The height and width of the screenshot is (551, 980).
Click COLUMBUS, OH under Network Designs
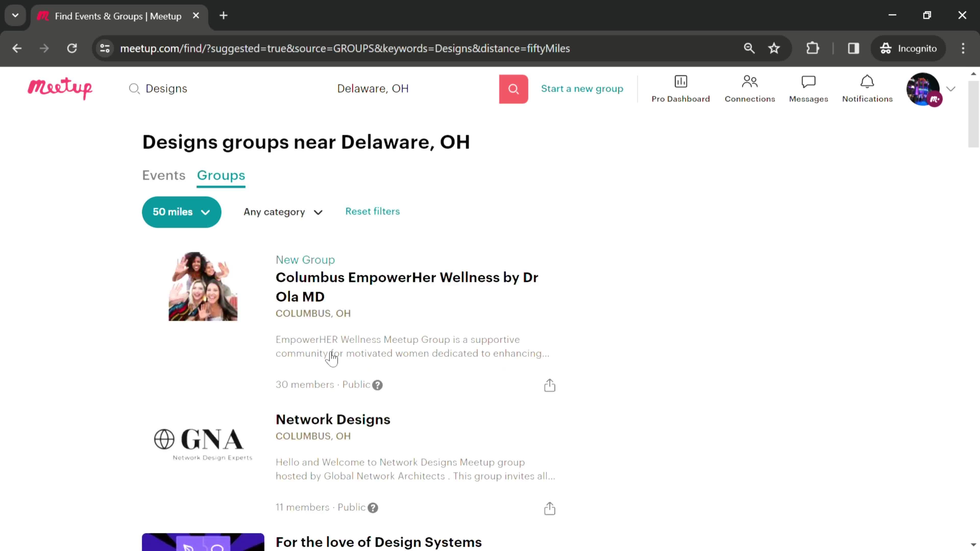[313, 436]
